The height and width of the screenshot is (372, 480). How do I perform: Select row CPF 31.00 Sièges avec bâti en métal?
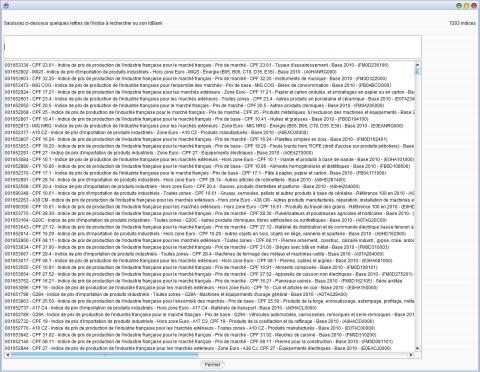click(x=209, y=247)
